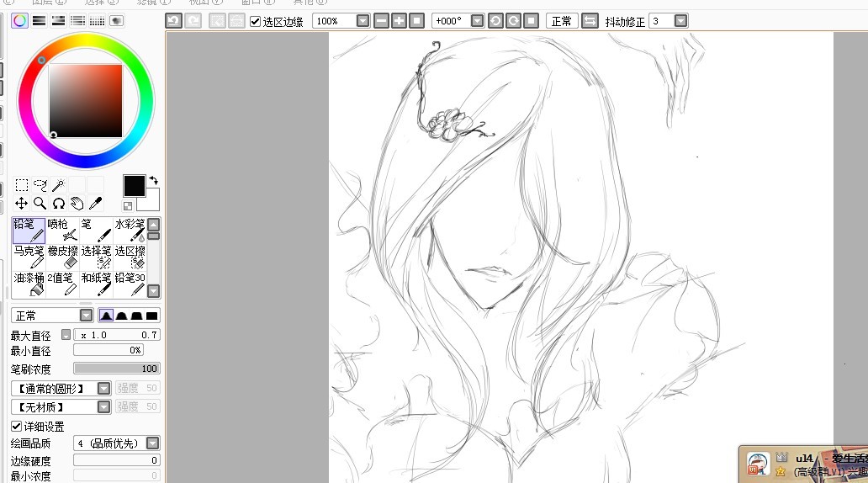This screenshot has height=483, width=868.
Task: Select the rectangular selection tool
Action: pos(22,185)
